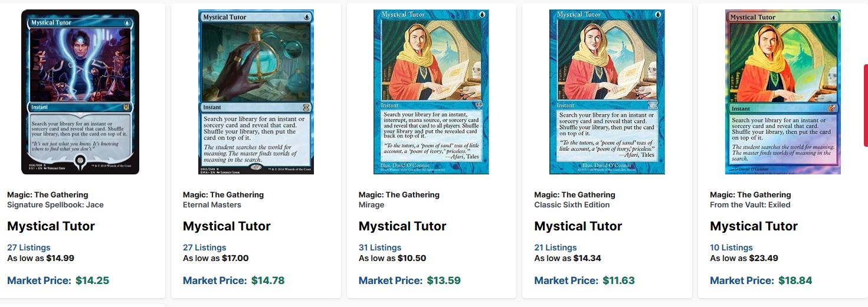View 31 Listings for Mirage printing
The image size is (868, 307).
[380, 247]
